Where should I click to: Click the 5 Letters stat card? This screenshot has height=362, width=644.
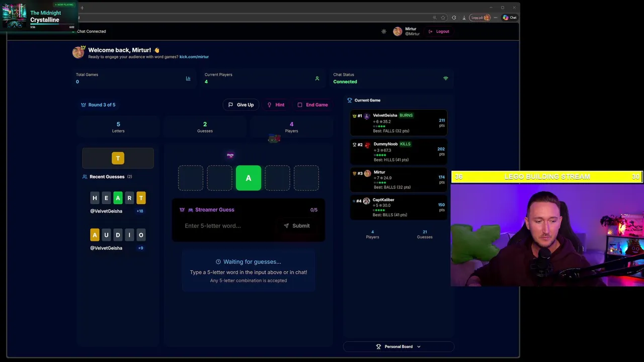[x=118, y=127]
